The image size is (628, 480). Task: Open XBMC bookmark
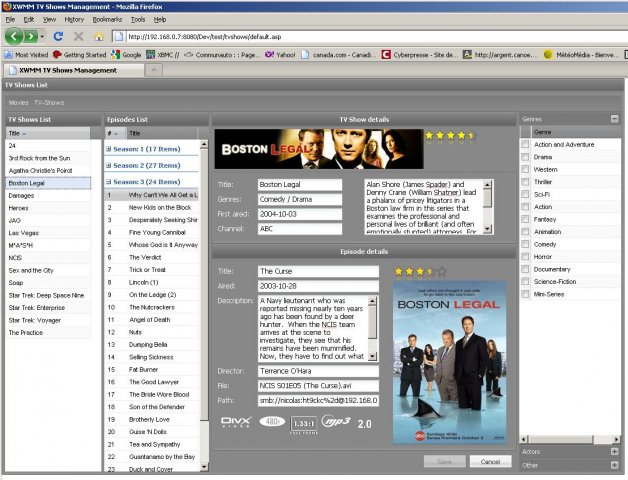(163, 55)
